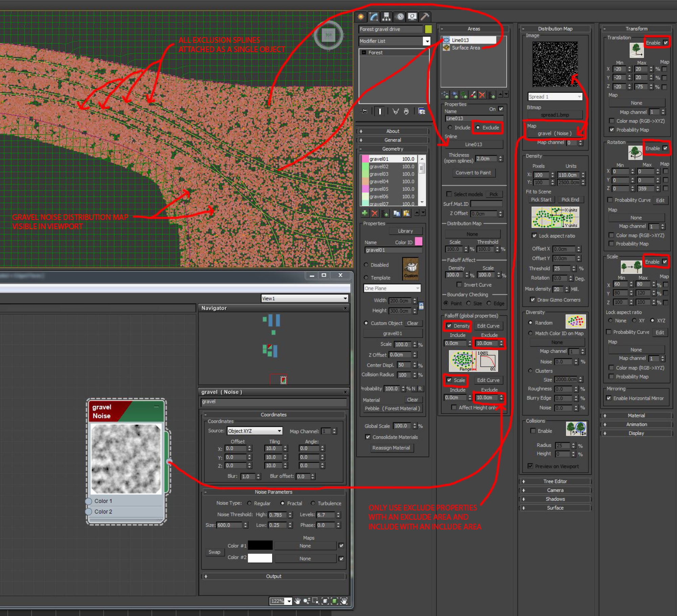The height and width of the screenshot is (616, 677).
Task: Select the Exclude radio button
Action: click(x=478, y=128)
